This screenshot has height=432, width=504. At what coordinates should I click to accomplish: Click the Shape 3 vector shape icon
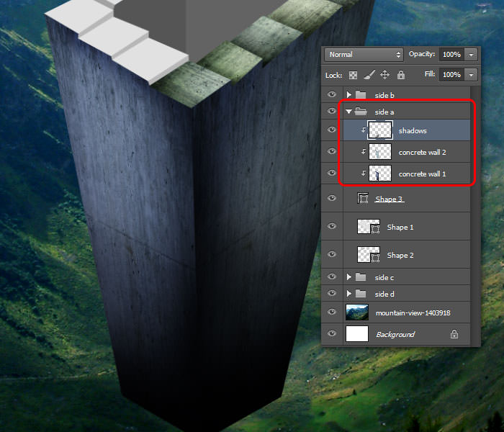pyautogui.click(x=363, y=198)
